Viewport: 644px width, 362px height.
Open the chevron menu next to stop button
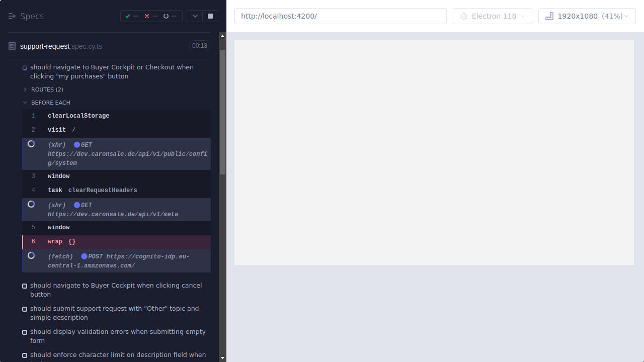coord(195,16)
